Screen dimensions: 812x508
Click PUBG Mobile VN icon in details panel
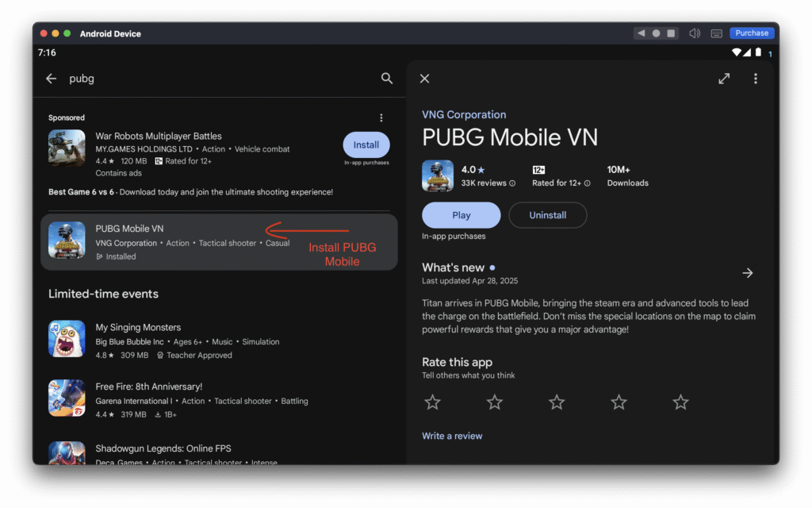(x=438, y=176)
